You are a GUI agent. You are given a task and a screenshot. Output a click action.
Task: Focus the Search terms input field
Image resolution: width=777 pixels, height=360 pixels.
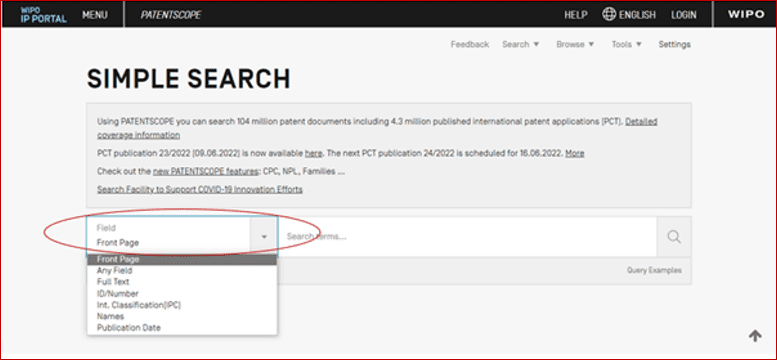(467, 237)
